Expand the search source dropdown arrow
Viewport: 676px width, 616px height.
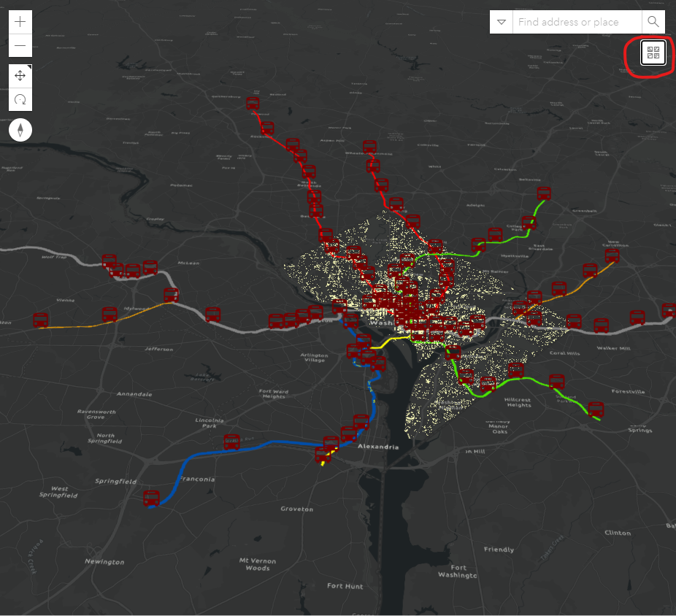502,22
